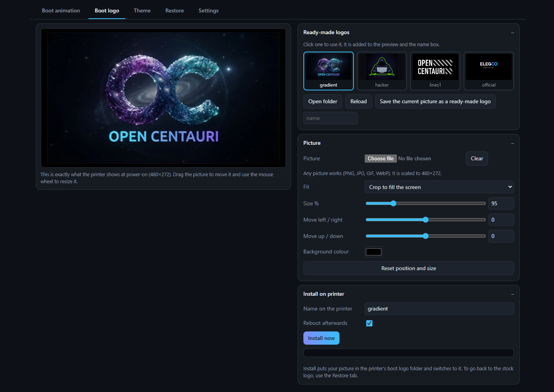Collapse the Picture panel
The height and width of the screenshot is (392, 554).
point(512,143)
